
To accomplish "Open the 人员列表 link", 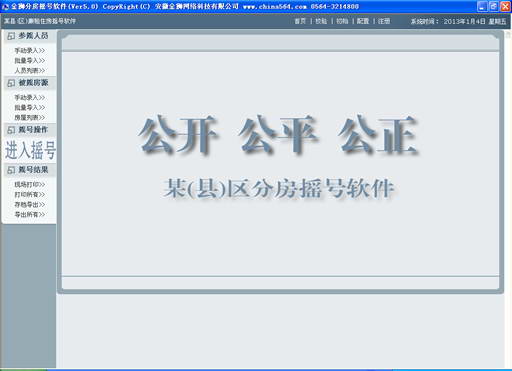I will (30, 71).
